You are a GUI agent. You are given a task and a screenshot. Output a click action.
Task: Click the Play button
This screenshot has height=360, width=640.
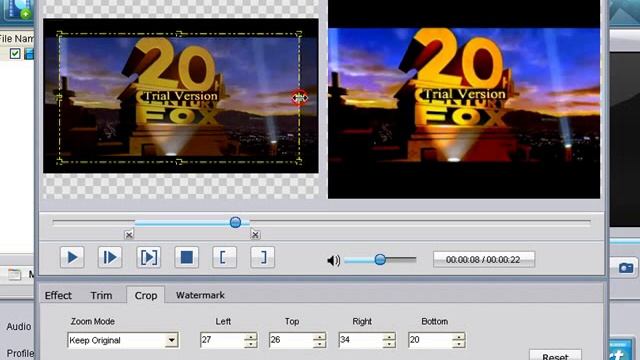tap(72, 257)
